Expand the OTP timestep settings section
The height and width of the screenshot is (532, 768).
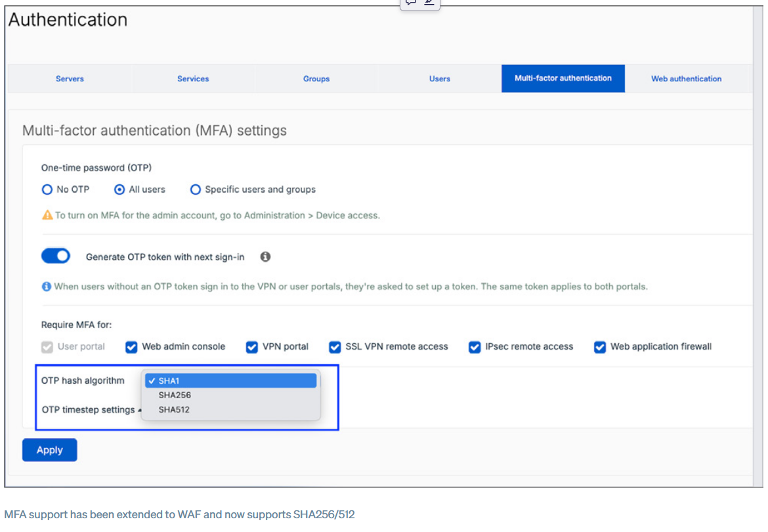click(x=89, y=410)
